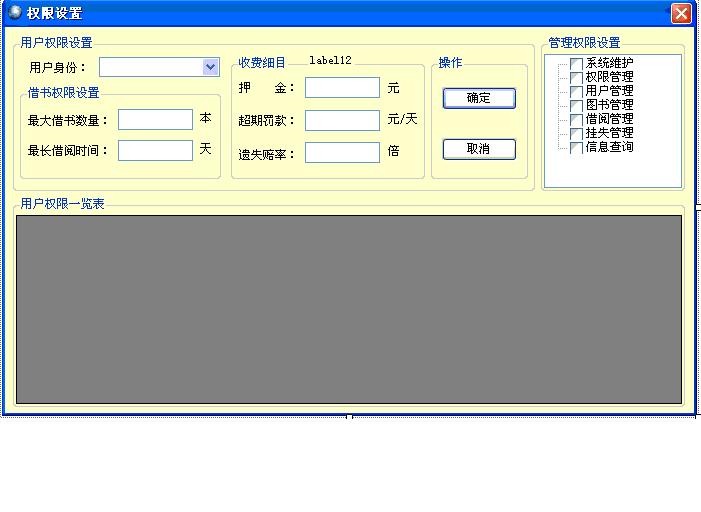Enable the 信息查询 checkbox
Screen dimensions: 701x512
(x=576, y=148)
